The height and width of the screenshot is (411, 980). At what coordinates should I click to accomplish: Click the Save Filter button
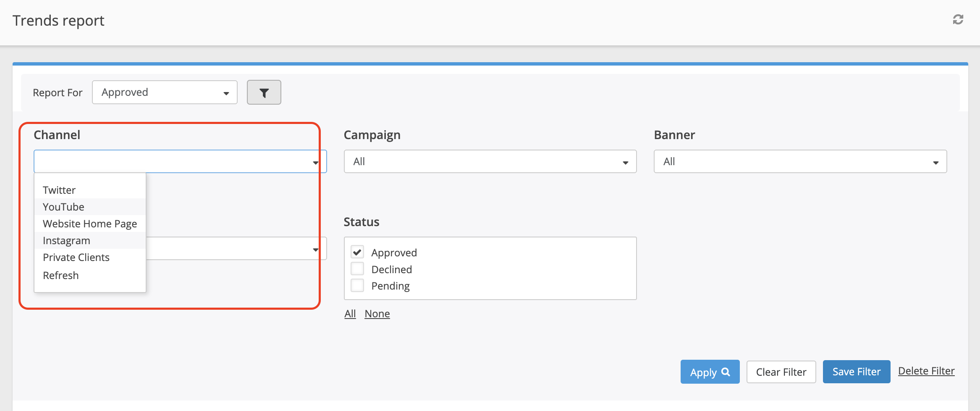[x=856, y=372]
